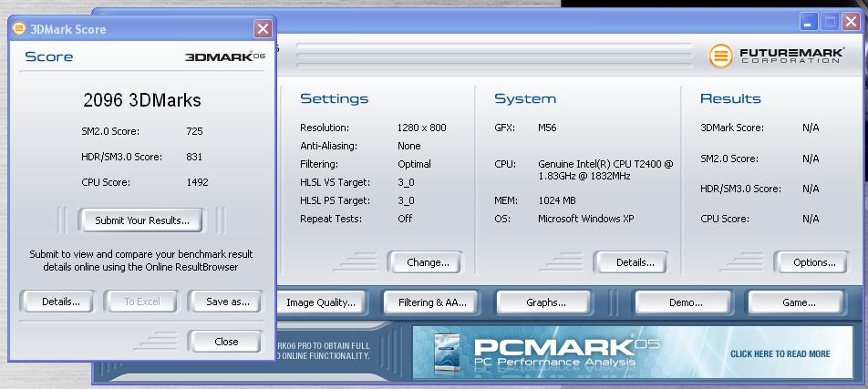Open the Graphs tool
The width and height of the screenshot is (868, 389).
point(544,302)
